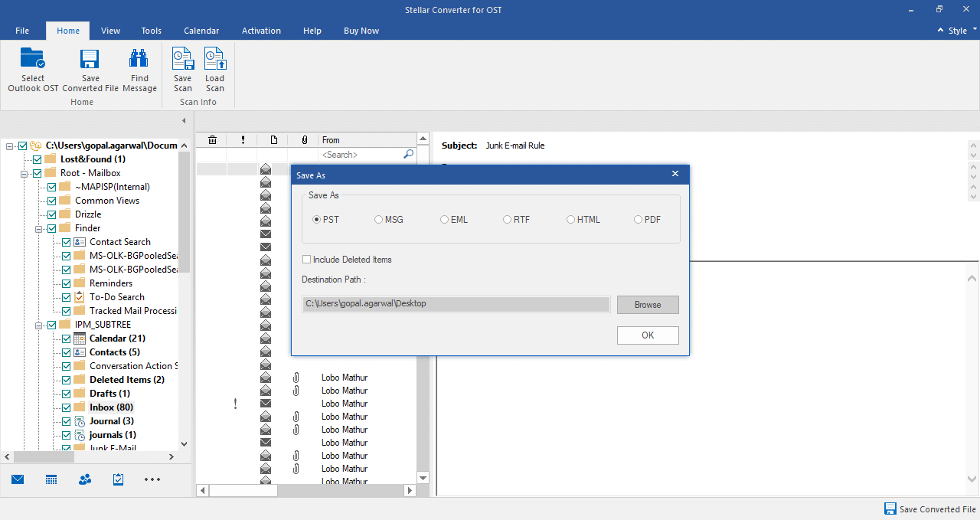The height and width of the screenshot is (520, 980).
Task: Open the Contacts people icon in bottom navigation
Action: point(85,479)
